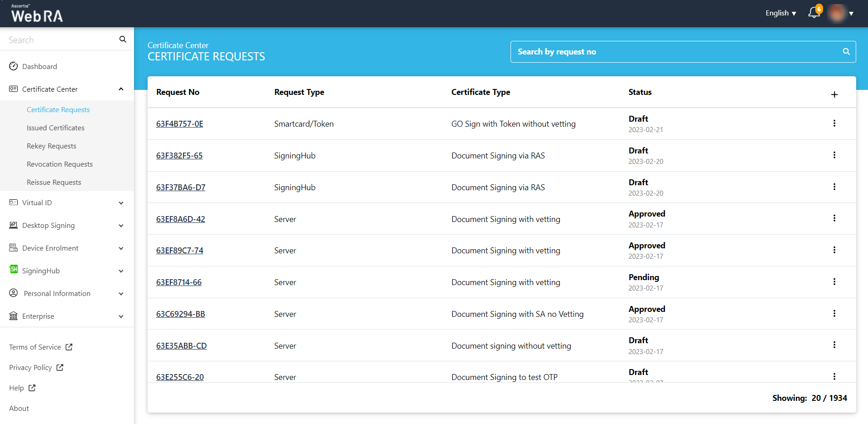Open kebab menu for request 63F4B757-0E
This screenshot has height=424, width=868.
(x=834, y=123)
